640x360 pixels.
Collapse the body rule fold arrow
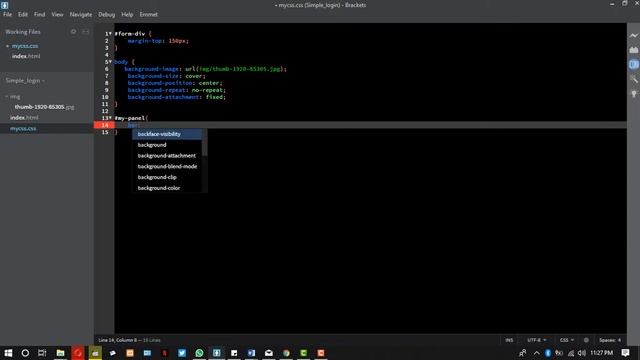(x=110, y=62)
